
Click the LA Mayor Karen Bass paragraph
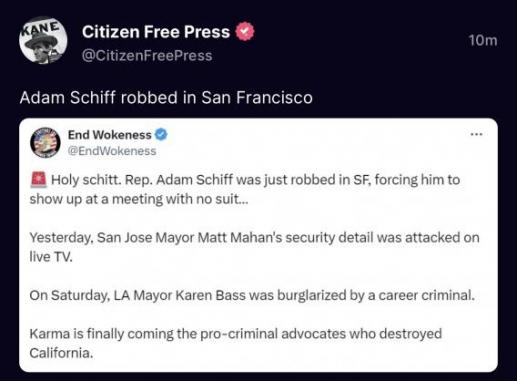coord(252,295)
